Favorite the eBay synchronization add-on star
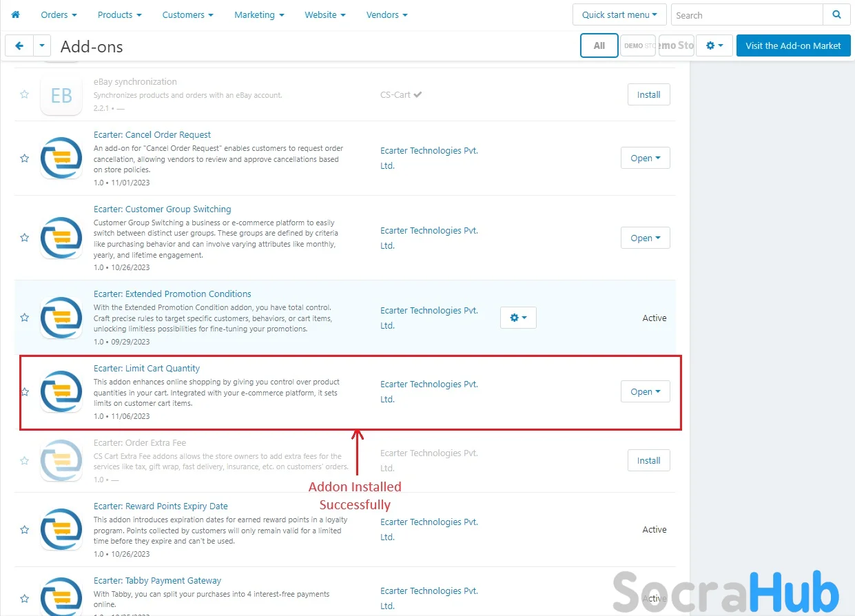855x616 pixels. (25, 94)
